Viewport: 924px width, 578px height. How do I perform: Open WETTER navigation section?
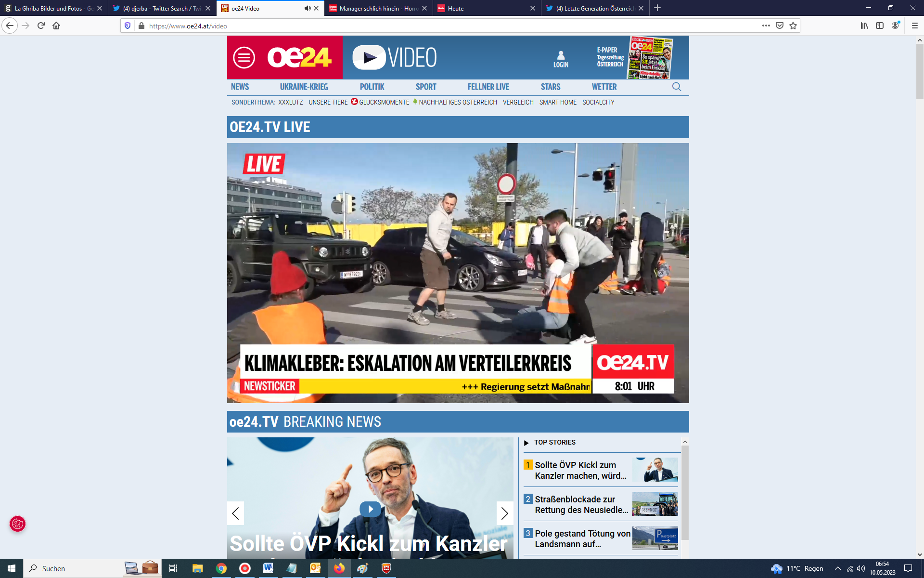pyautogui.click(x=604, y=87)
